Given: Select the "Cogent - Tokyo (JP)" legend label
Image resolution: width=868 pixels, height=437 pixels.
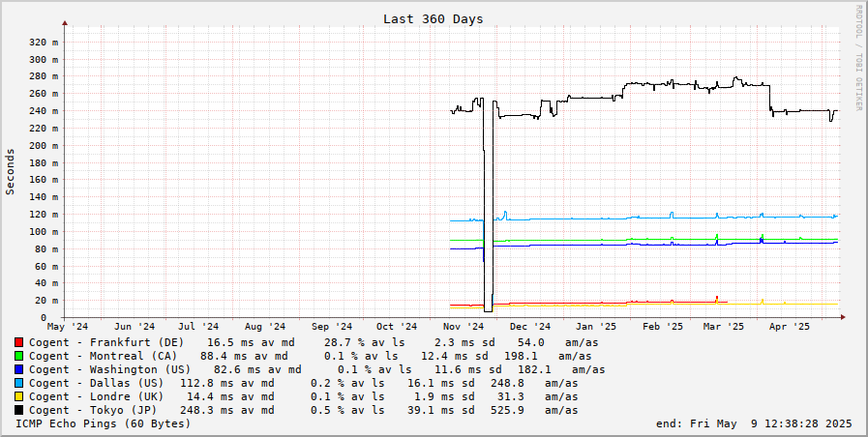Looking at the screenshot, I should coord(93,410).
